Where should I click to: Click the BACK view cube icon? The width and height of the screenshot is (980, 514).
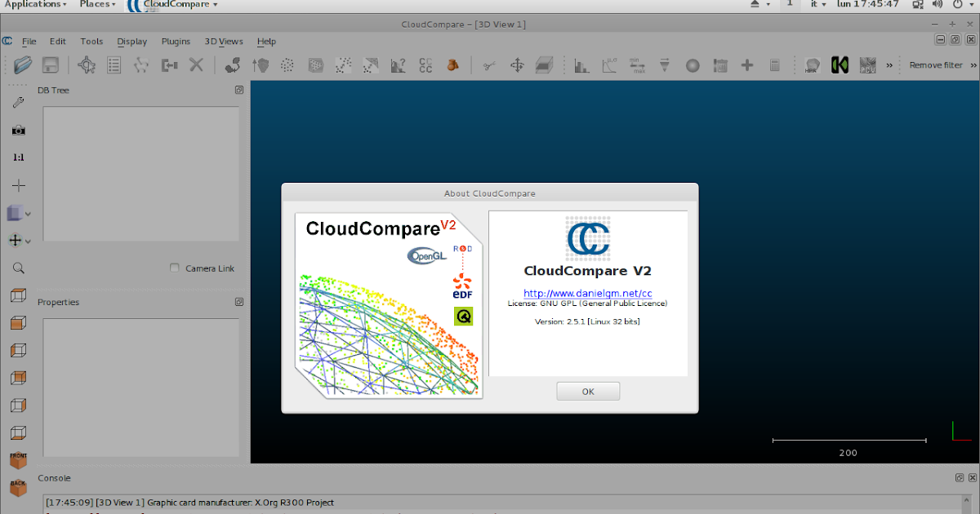click(x=18, y=488)
